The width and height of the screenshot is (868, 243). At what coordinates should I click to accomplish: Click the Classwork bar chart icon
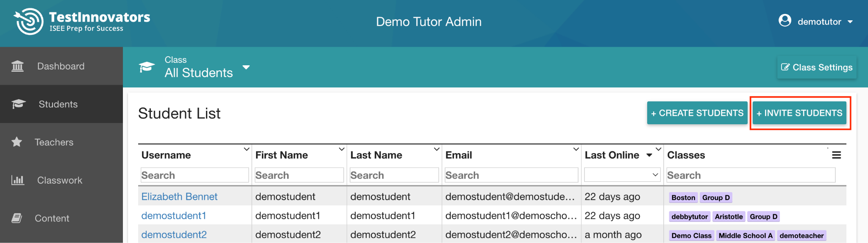[18, 180]
